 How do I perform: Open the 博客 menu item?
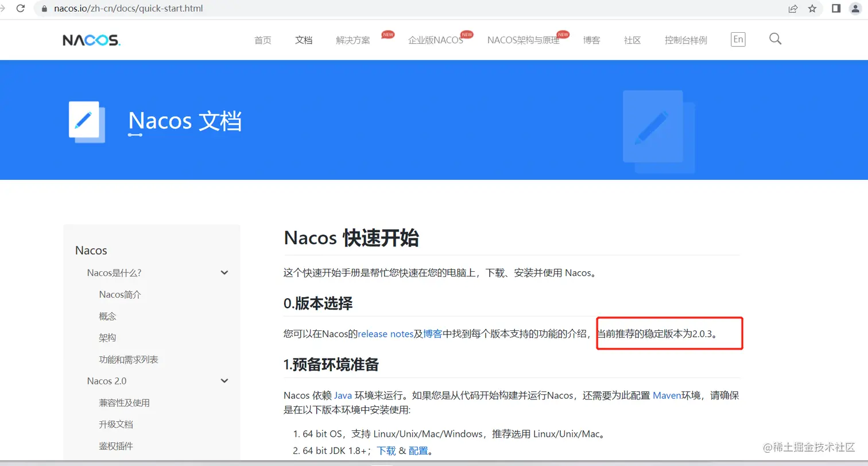click(591, 40)
